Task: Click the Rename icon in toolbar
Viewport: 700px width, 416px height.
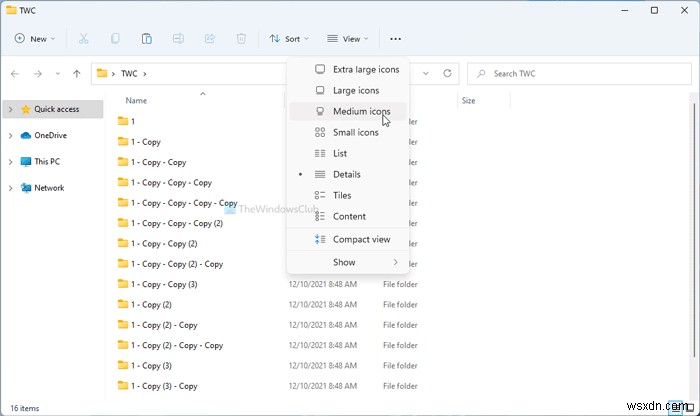Action: click(x=178, y=39)
